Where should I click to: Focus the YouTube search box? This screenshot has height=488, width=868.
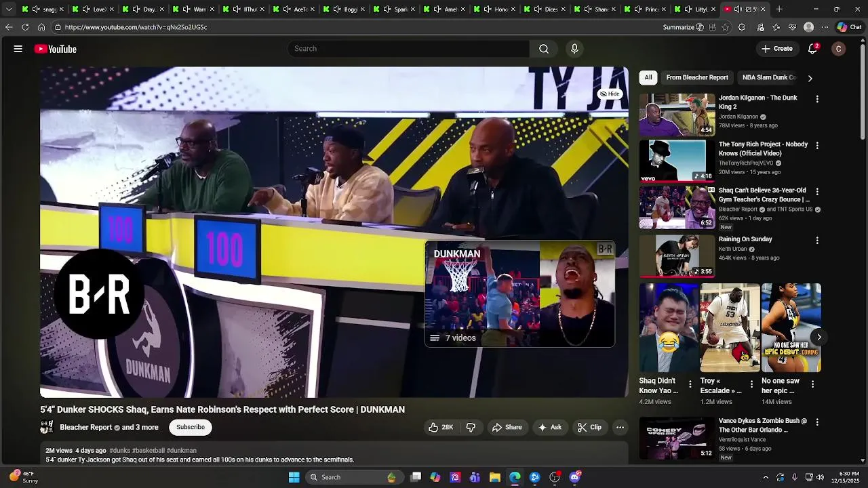pyautogui.click(x=408, y=49)
